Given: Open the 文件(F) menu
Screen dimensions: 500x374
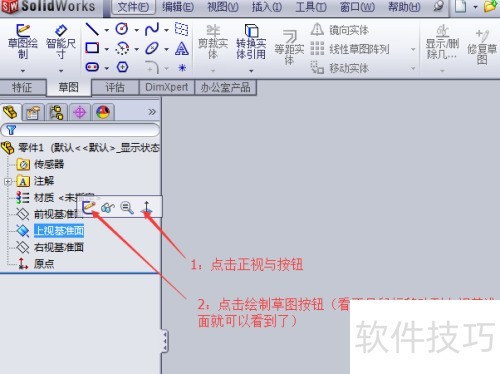Looking at the screenshot, I should (133, 7).
